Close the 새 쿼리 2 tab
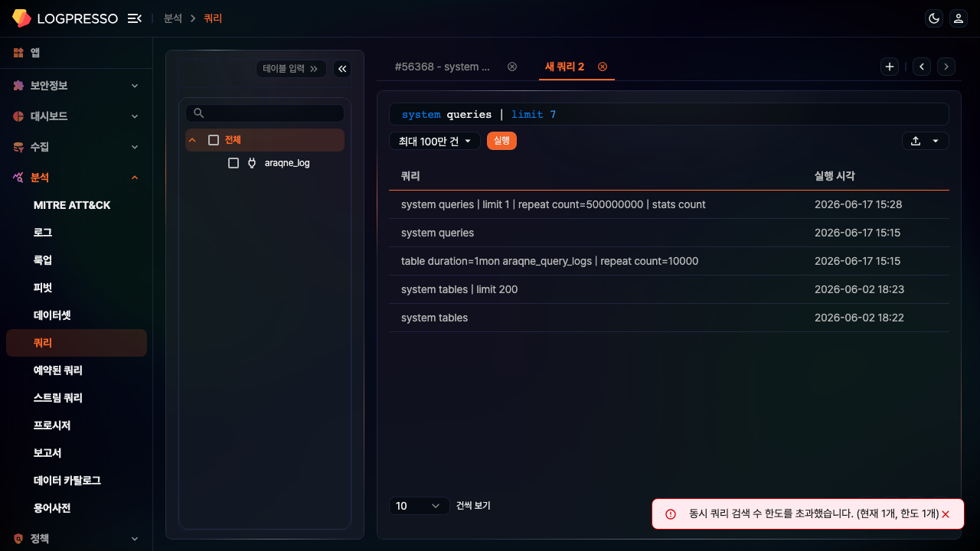This screenshot has height=551, width=980. click(603, 67)
